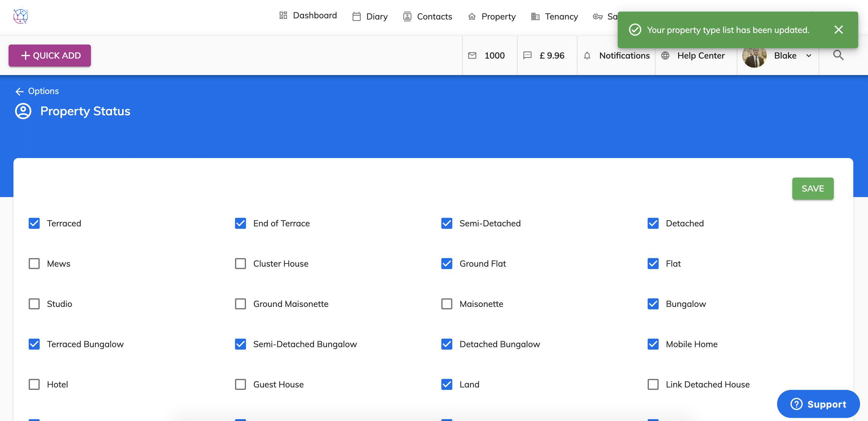Screen dimensions: 868x421
Task: Click the Tenancy building icon
Action: point(535,16)
